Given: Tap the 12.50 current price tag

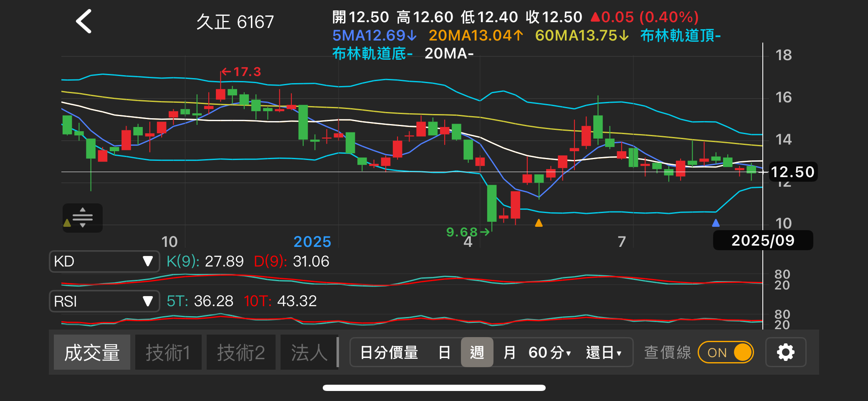Looking at the screenshot, I should click(x=792, y=172).
